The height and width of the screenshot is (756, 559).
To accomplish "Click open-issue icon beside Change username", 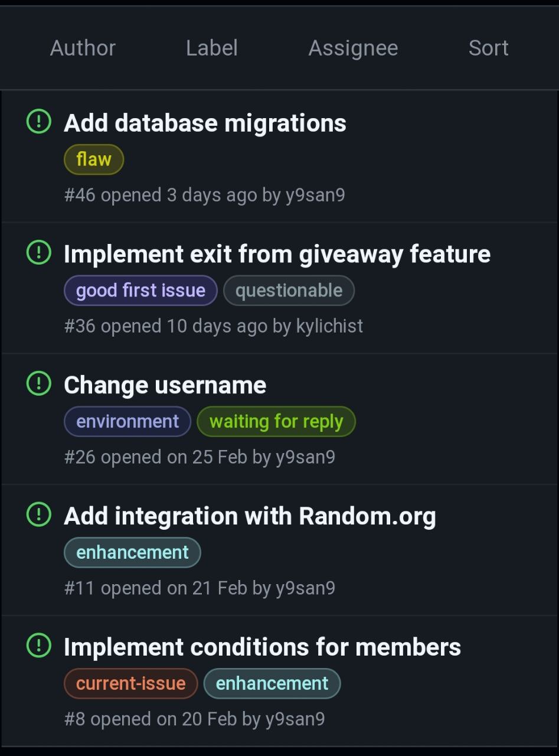I will pos(39,384).
